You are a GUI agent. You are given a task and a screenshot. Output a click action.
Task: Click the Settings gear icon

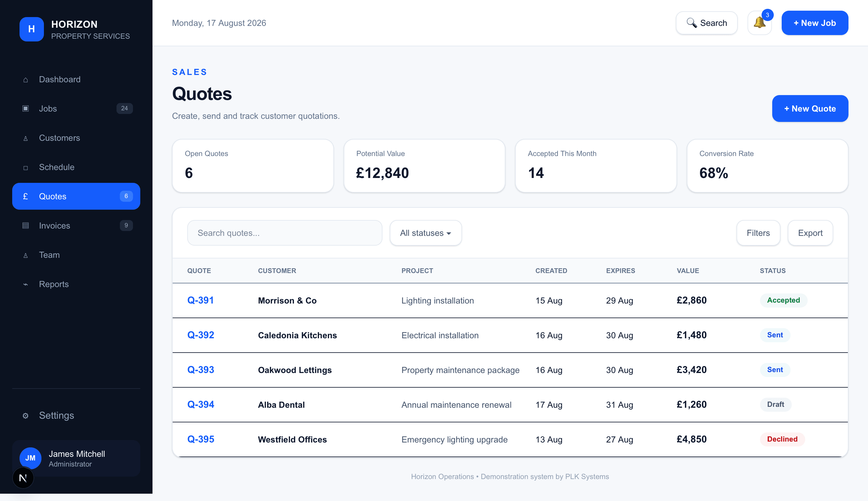pyautogui.click(x=26, y=416)
